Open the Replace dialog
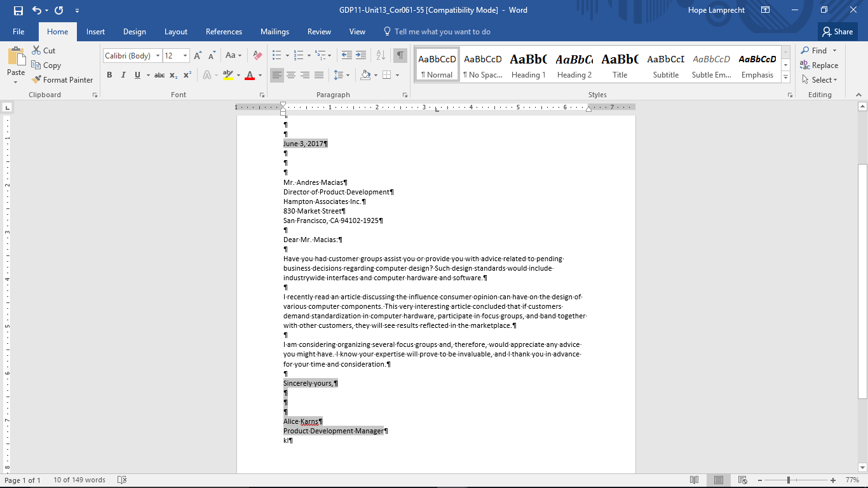 tap(820, 65)
